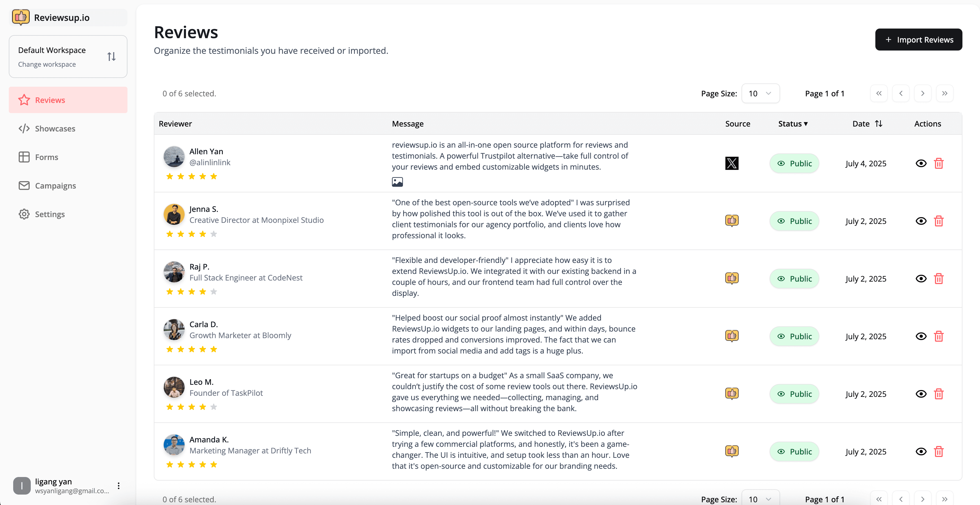Open the Default Workspace switcher
Image resolution: width=980 pixels, height=505 pixels.
68,57
